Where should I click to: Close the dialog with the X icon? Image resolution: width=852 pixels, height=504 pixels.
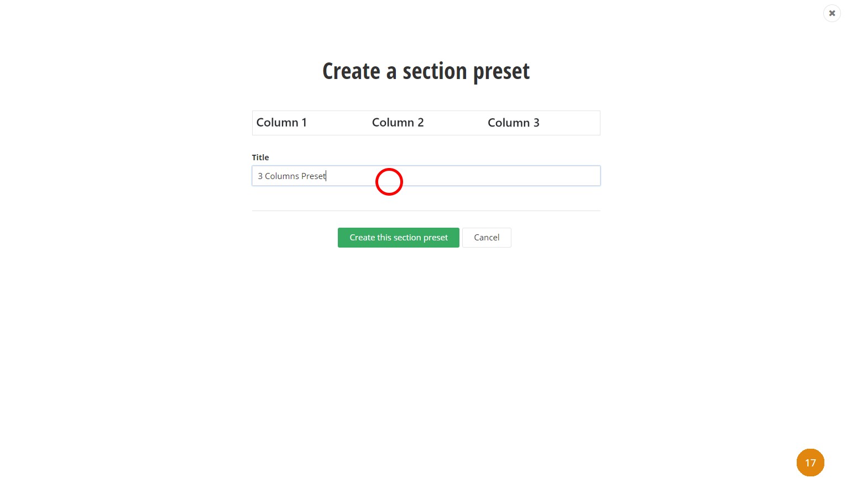point(832,13)
